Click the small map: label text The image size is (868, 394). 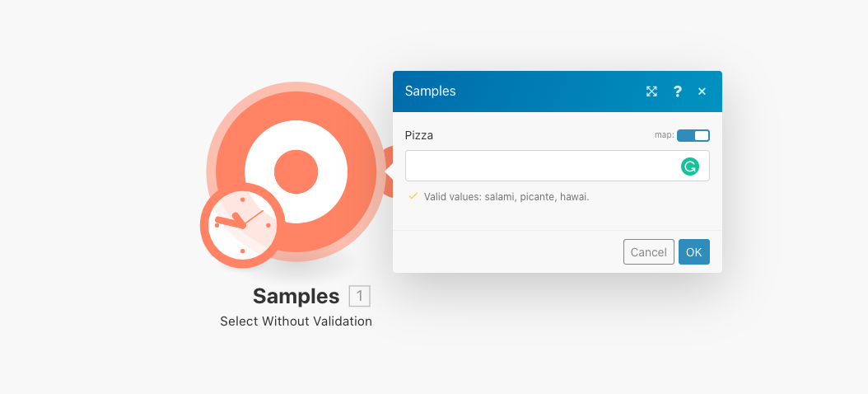pyautogui.click(x=664, y=135)
